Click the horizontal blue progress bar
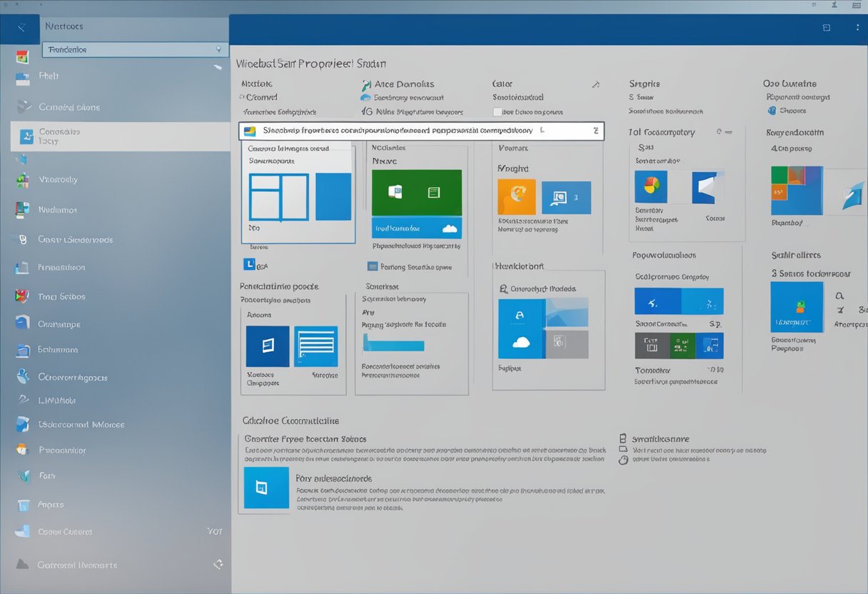The height and width of the screenshot is (594, 868). tap(393, 346)
